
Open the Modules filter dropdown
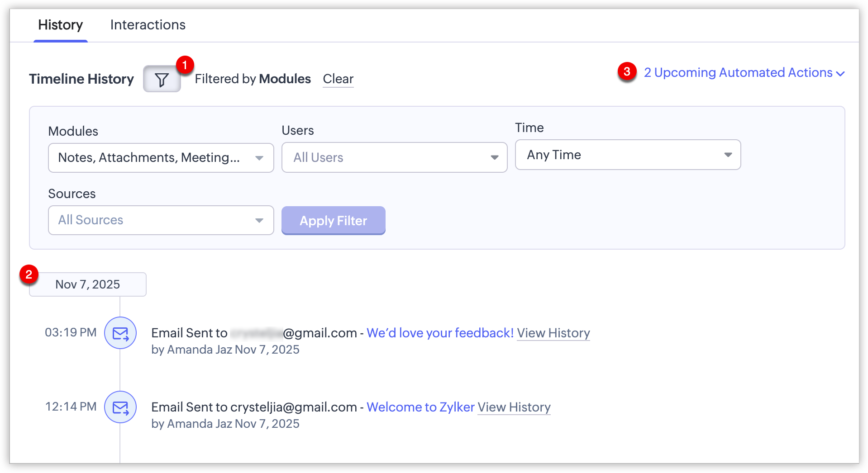click(x=149, y=158)
